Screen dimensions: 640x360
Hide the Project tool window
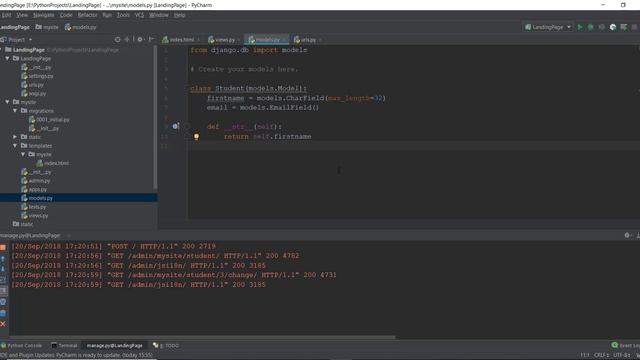(x=151, y=40)
